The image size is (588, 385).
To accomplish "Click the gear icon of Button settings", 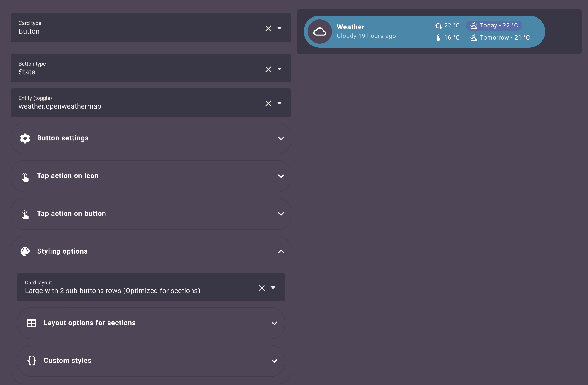I will [25, 138].
